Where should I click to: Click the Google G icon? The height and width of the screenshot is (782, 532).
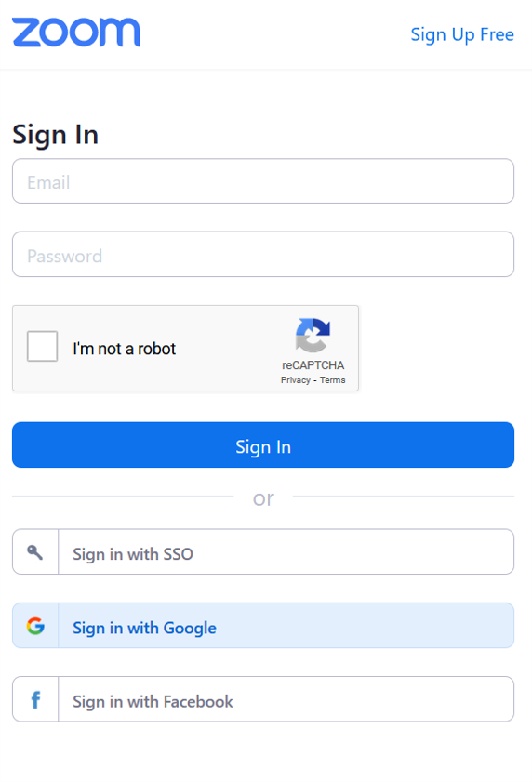pos(35,626)
